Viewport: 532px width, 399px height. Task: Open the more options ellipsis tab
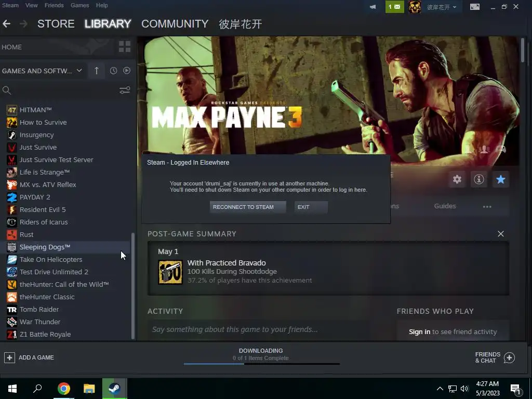[487, 207]
